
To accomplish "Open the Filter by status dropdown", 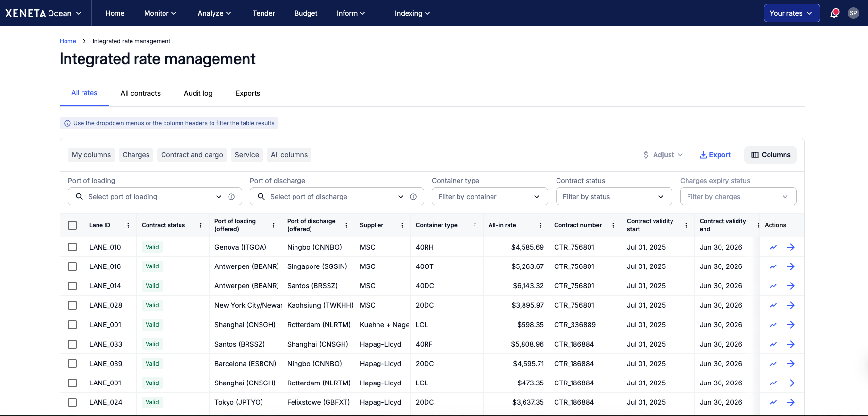I will 613,197.
